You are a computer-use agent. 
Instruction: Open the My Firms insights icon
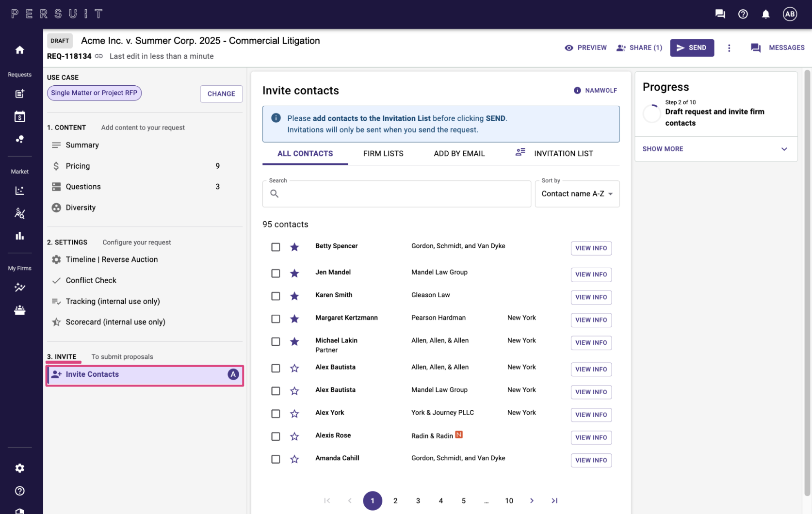[x=19, y=288]
